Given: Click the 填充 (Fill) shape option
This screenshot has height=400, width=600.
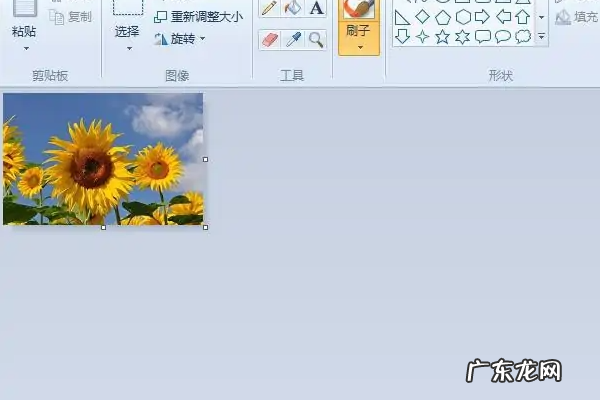Looking at the screenshot, I should click(577, 17).
